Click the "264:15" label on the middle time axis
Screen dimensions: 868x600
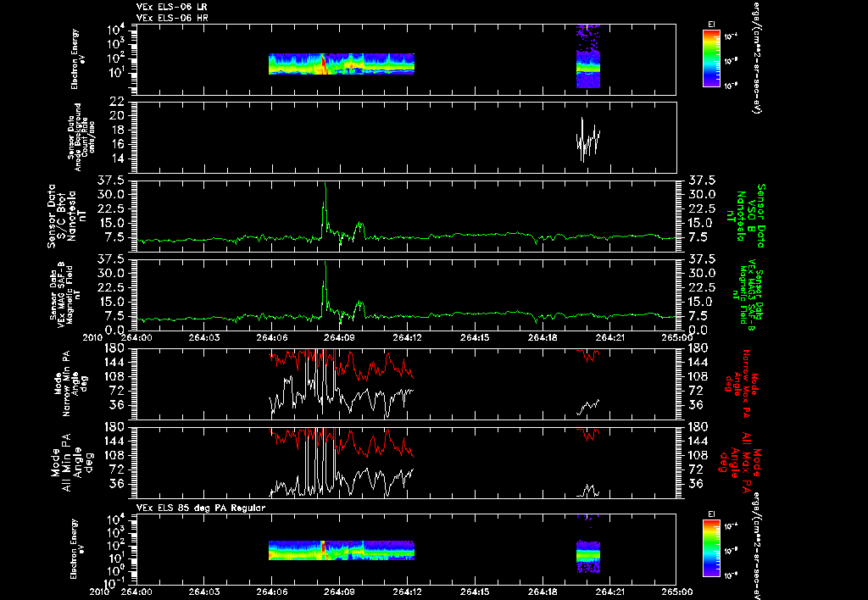click(x=475, y=337)
